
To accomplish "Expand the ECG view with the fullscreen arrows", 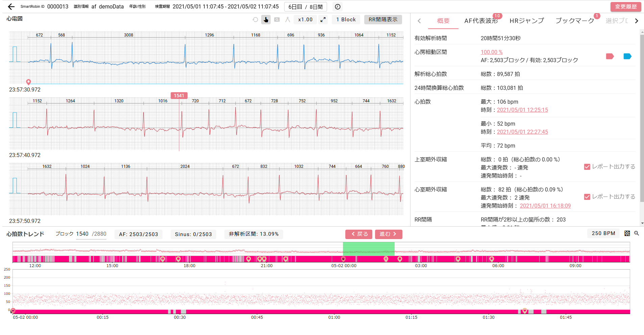I will 323,20.
